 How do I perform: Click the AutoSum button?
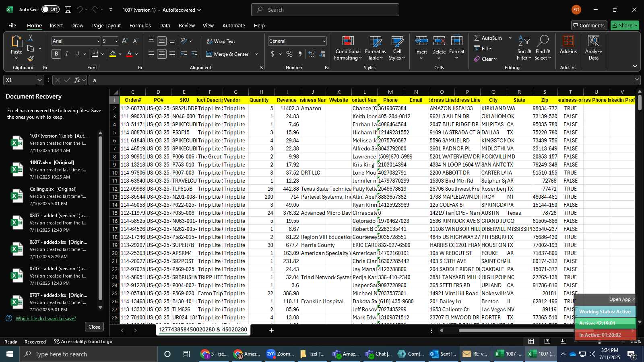[488, 38]
